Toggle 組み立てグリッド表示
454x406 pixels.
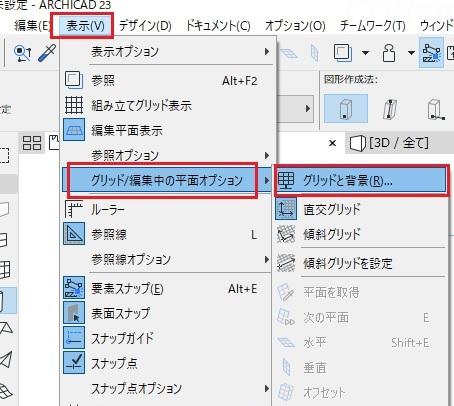(x=168, y=105)
